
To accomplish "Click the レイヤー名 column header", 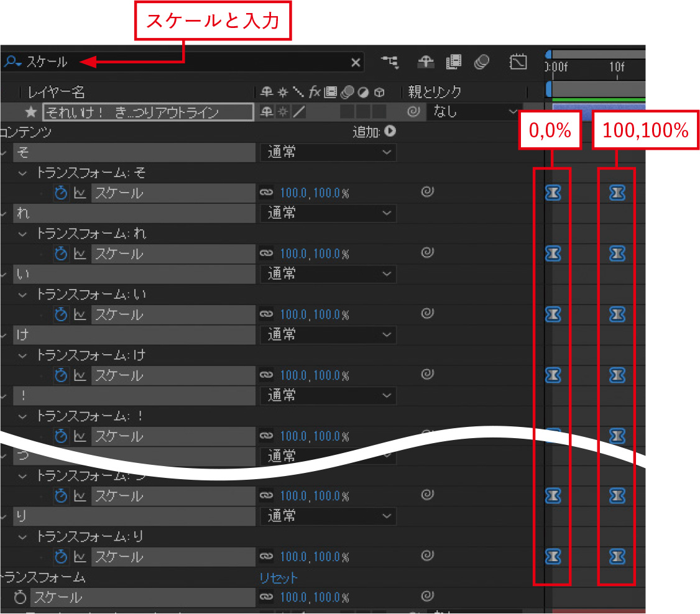I will (56, 93).
